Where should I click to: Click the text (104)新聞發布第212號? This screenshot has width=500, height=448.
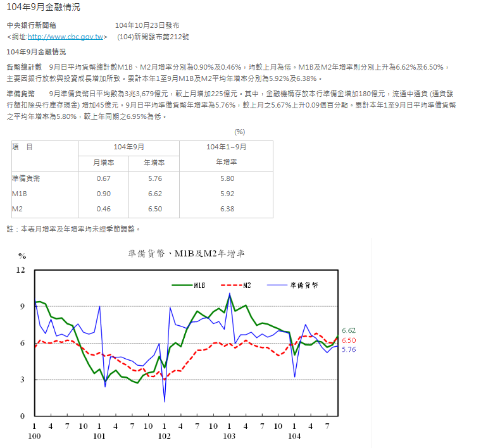pos(153,37)
